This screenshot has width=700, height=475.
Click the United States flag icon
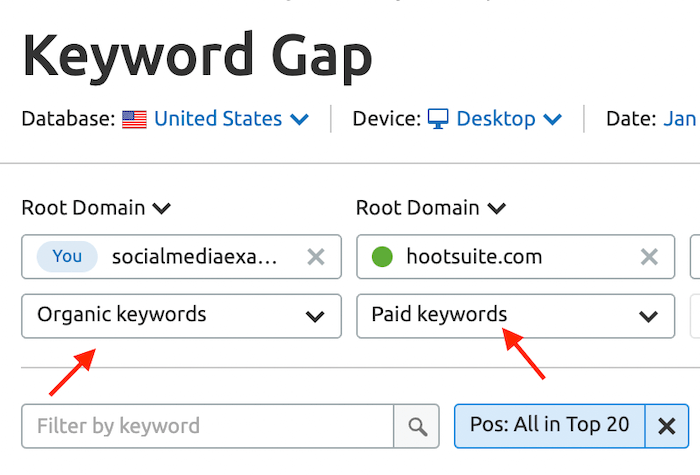tap(134, 119)
